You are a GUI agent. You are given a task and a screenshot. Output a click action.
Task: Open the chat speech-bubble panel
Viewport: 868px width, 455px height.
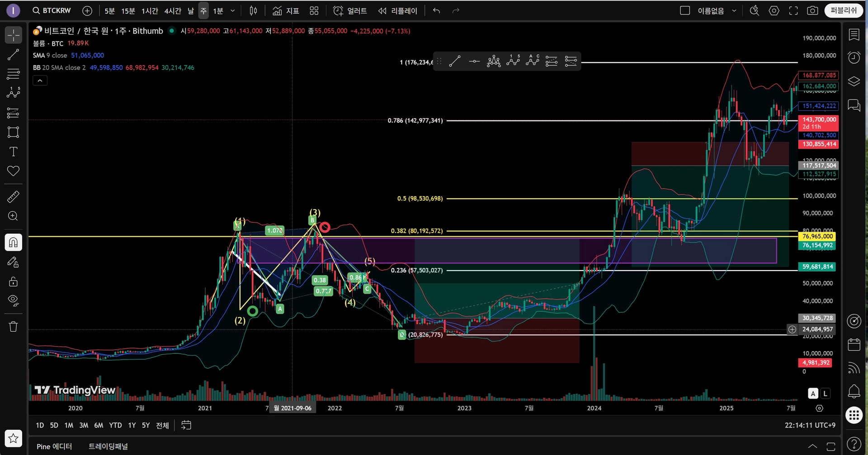point(854,105)
